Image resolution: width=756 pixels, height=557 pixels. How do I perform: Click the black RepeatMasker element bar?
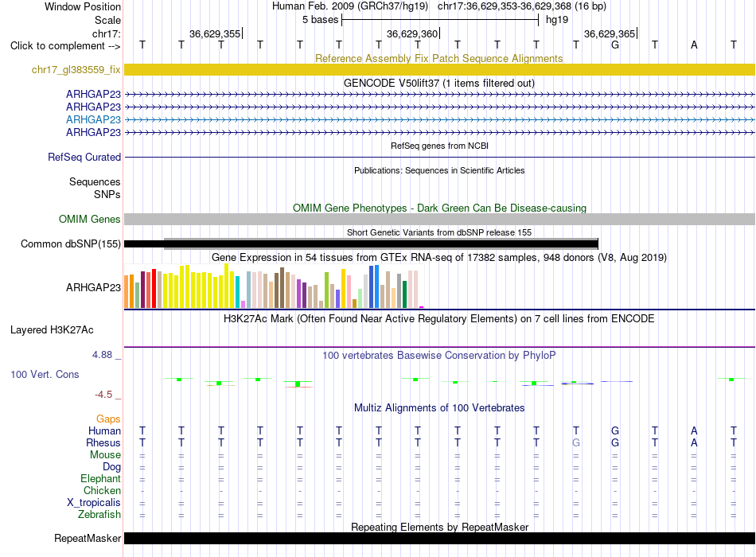439,539
